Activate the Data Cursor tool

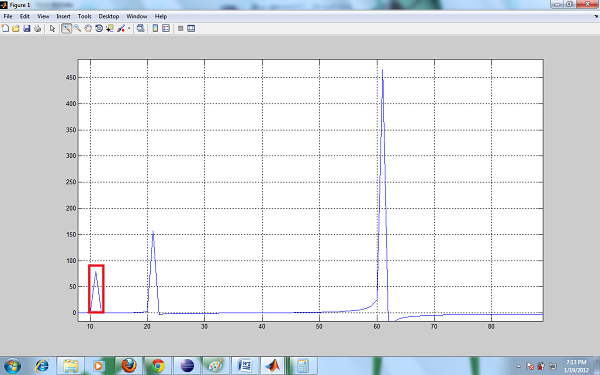(x=109, y=28)
